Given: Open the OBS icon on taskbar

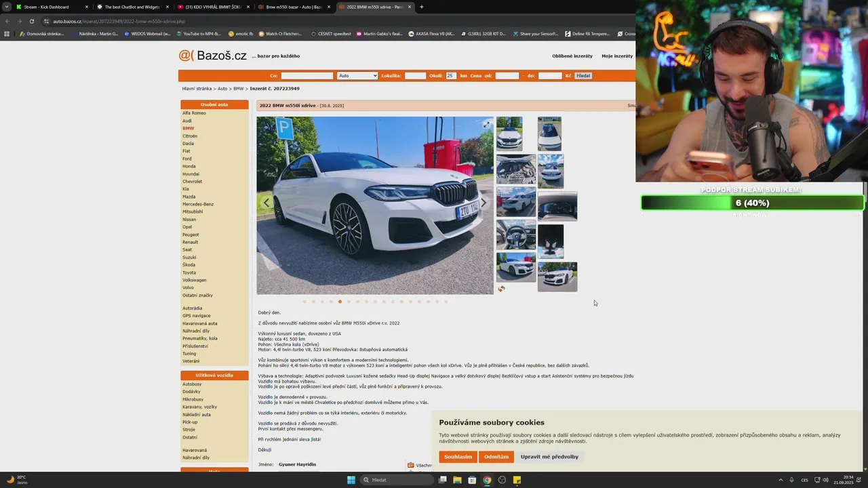Looking at the screenshot, I should point(502,480).
